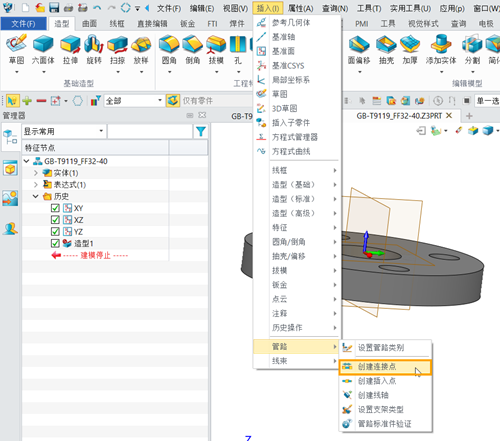Viewport: 500px width, 441px height.
Task: Click the 特征节点 column header
Action: click(x=95, y=148)
